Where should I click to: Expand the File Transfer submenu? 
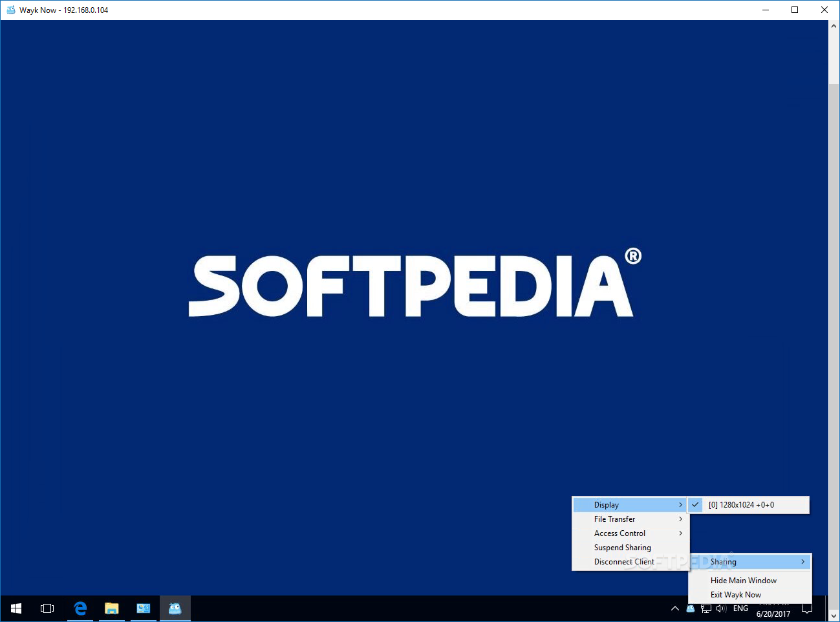coord(631,519)
